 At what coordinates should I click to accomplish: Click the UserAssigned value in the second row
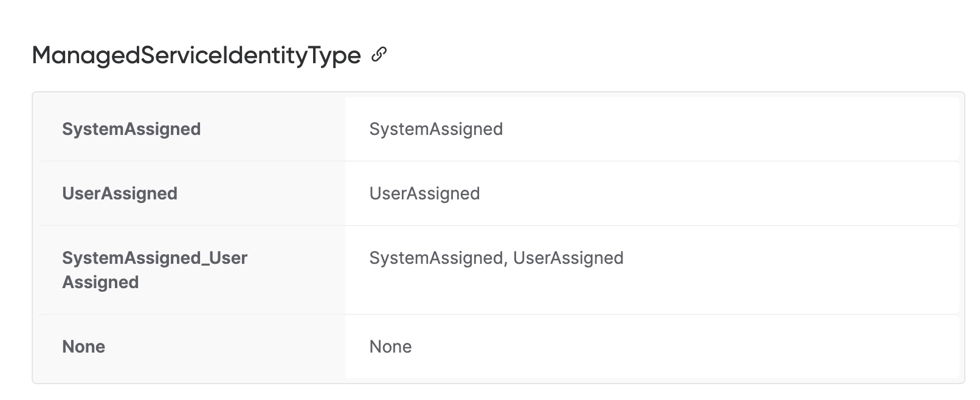[x=424, y=193]
